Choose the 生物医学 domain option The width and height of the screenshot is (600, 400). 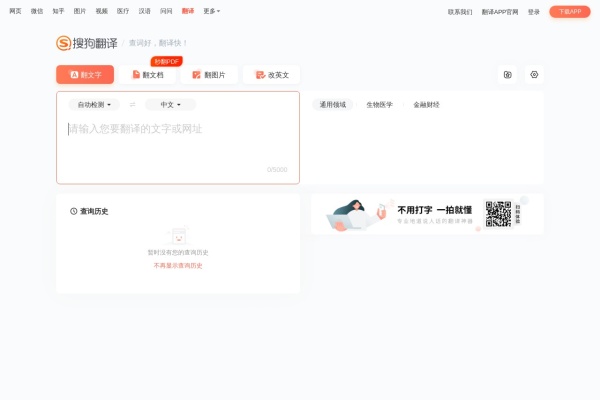point(379,104)
